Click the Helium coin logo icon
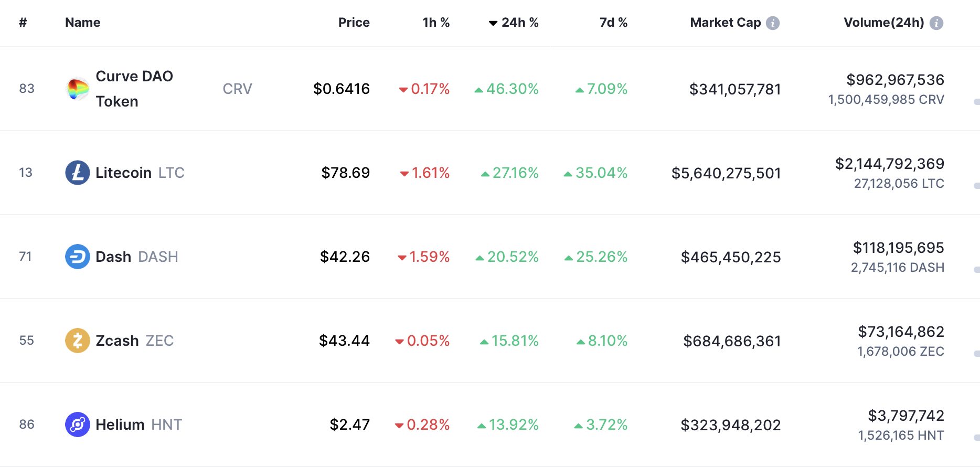This screenshot has height=467, width=980. pos(78,424)
